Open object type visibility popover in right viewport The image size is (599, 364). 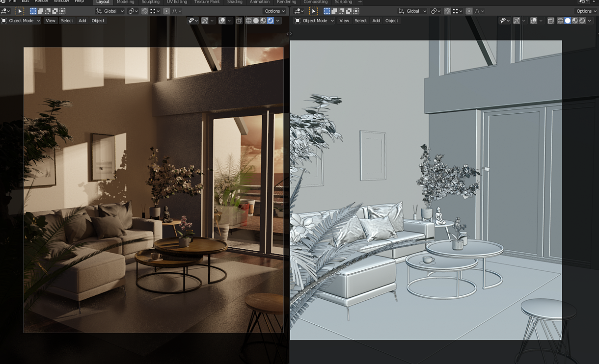pos(504,21)
